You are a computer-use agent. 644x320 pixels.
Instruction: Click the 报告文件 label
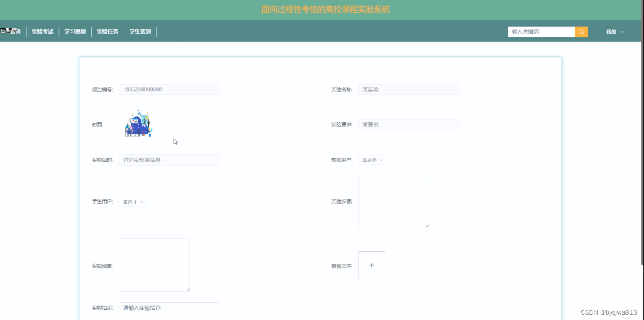(x=342, y=266)
